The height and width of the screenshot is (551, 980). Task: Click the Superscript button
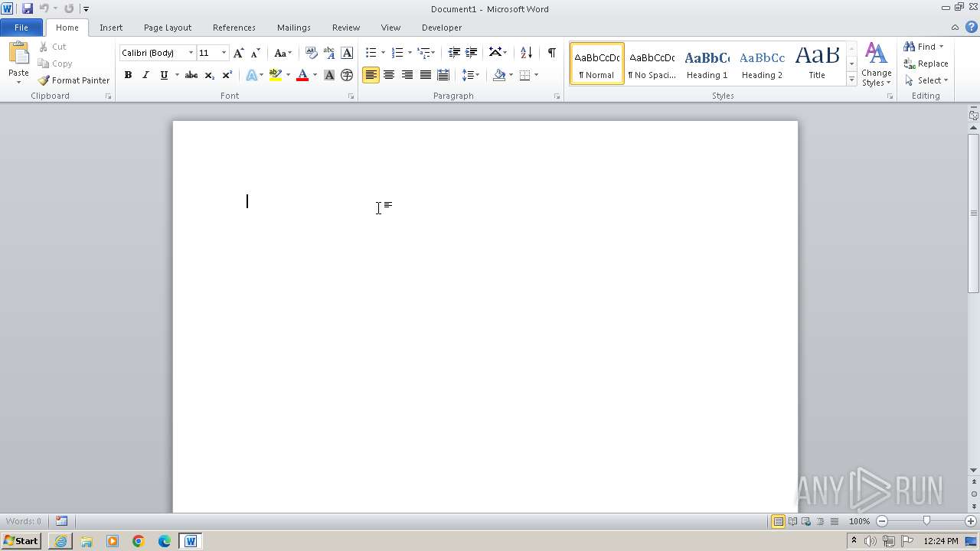pyautogui.click(x=227, y=75)
